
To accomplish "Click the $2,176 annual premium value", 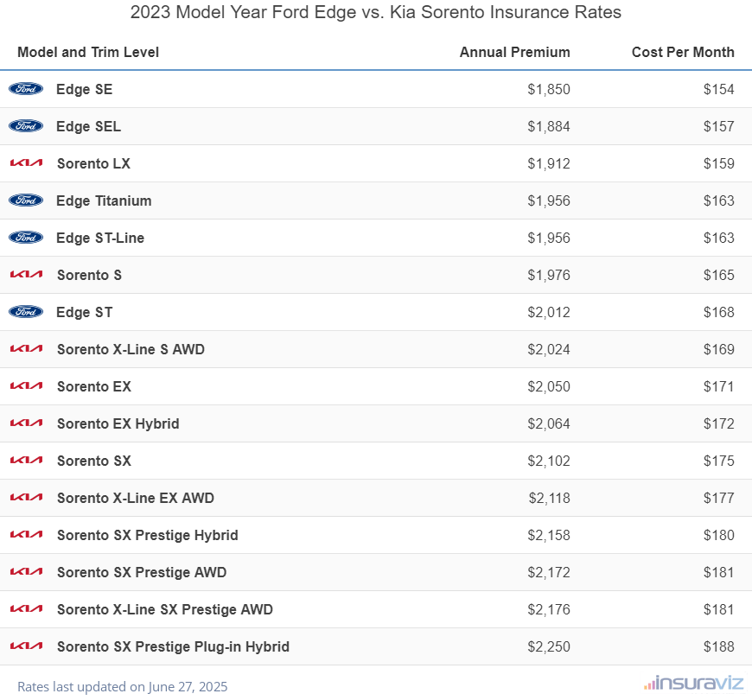I will (x=549, y=609).
